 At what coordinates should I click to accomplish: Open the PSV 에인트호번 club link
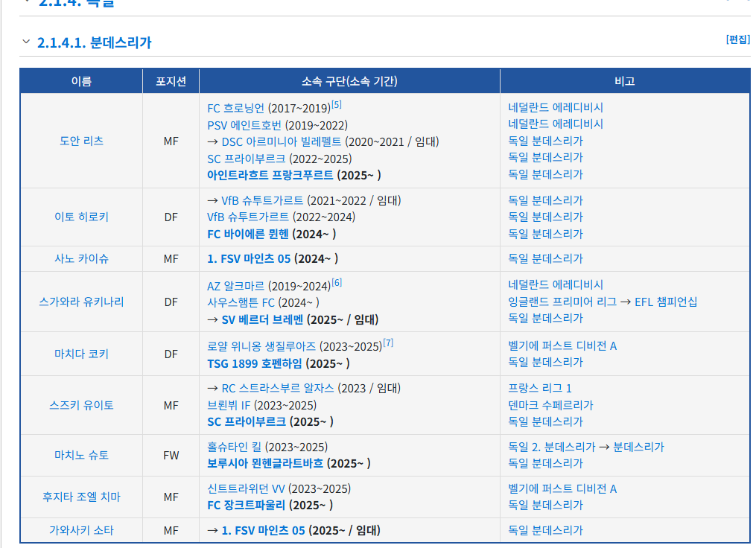point(244,125)
